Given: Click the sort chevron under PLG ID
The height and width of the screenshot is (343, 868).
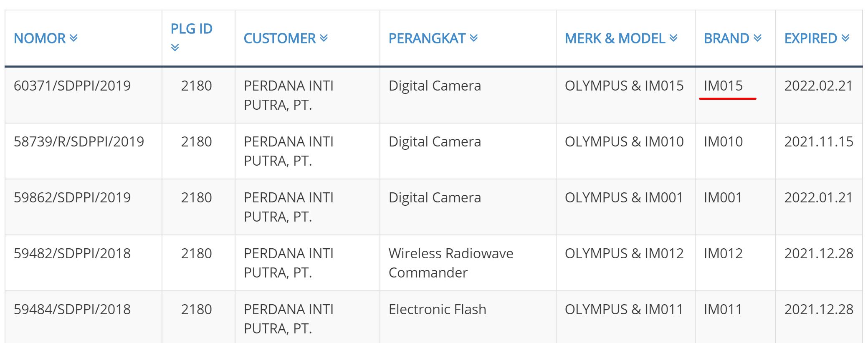Looking at the screenshot, I should coord(175,48).
